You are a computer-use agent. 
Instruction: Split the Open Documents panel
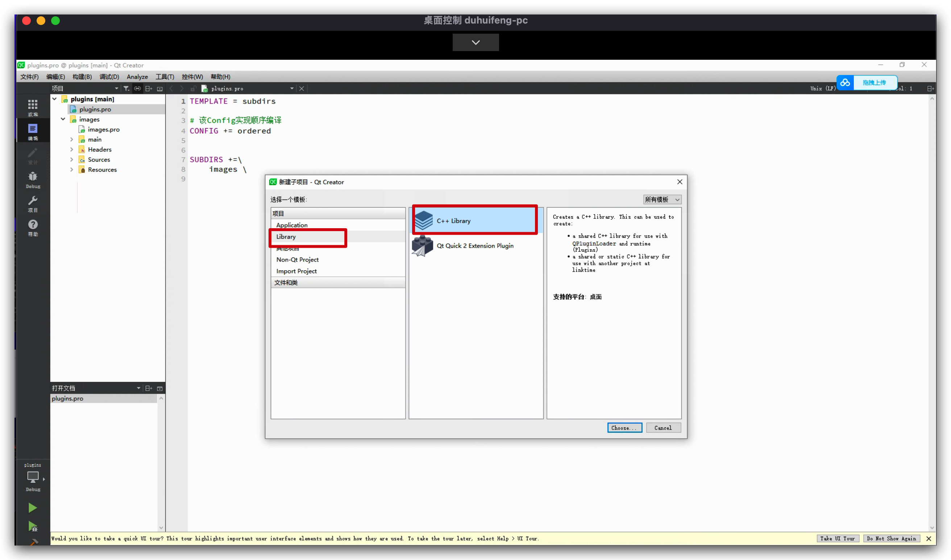coord(149,388)
